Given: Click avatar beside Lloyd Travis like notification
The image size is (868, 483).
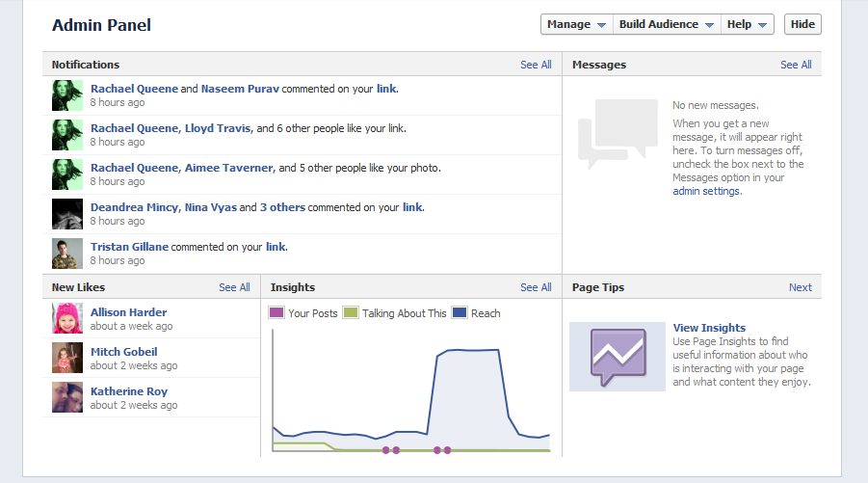Looking at the screenshot, I should [67, 135].
